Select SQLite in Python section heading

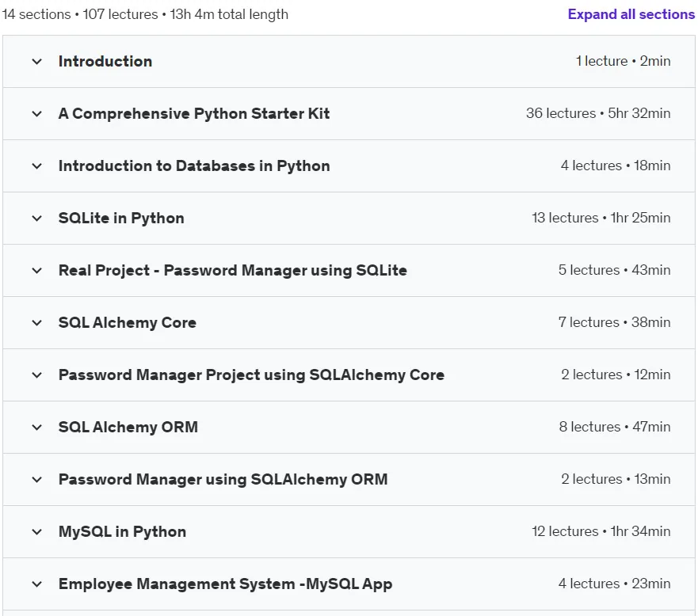click(121, 219)
